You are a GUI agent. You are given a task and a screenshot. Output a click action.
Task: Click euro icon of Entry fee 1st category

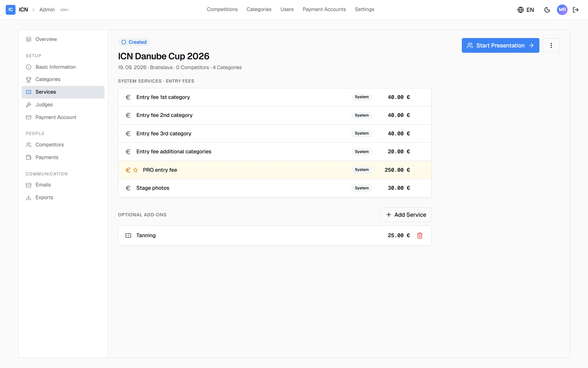128,97
